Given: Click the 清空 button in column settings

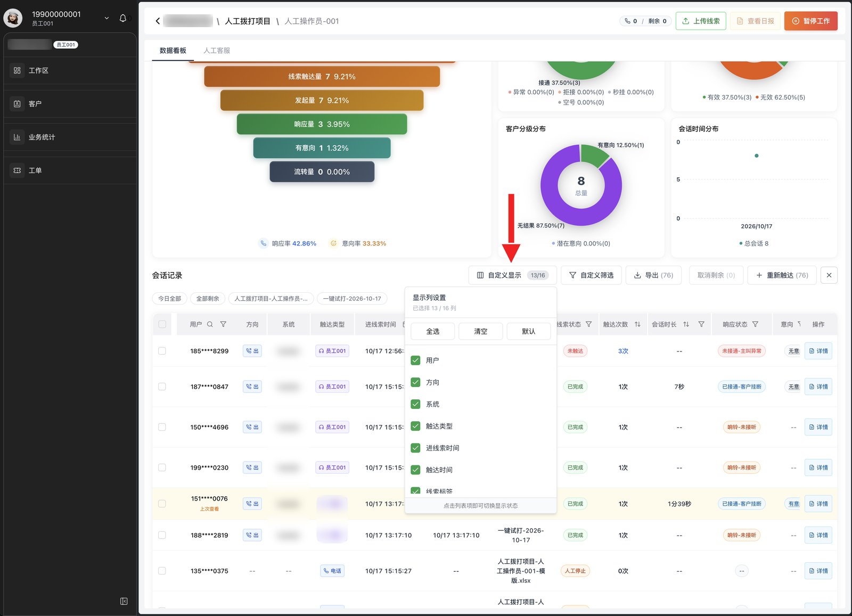Looking at the screenshot, I should (481, 331).
